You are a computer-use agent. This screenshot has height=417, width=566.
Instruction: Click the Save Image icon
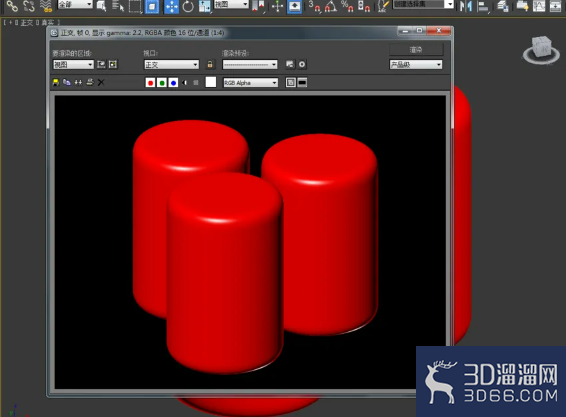56,83
